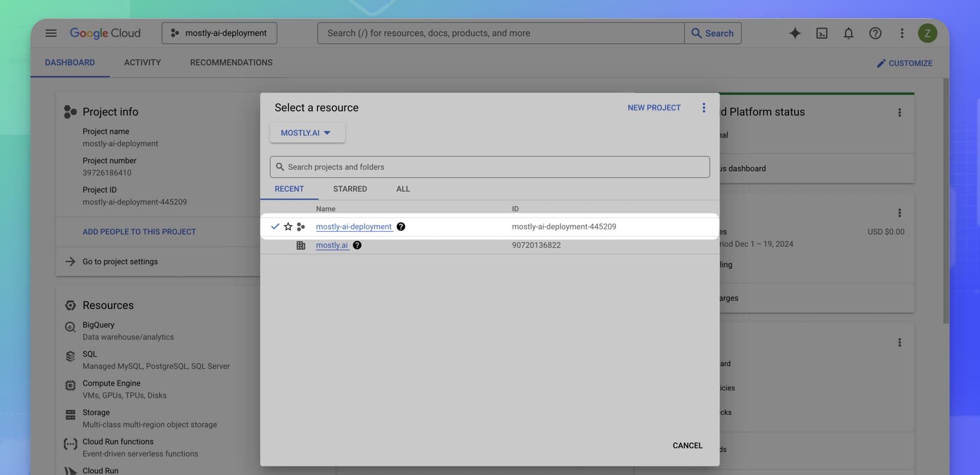Open the project picker in the top bar
Image resolution: width=980 pixels, height=475 pixels.
[x=219, y=33]
